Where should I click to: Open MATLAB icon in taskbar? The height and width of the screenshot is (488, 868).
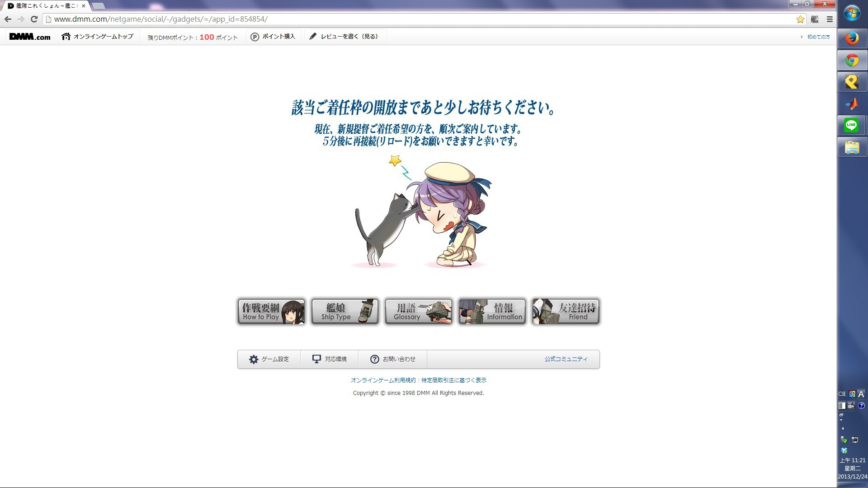click(852, 103)
